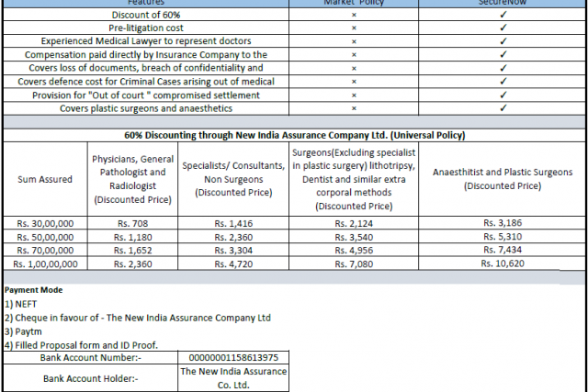This screenshot has width=588, height=392.
Task: Select the cross mark in Covers defence cost row
Action: click(x=354, y=82)
